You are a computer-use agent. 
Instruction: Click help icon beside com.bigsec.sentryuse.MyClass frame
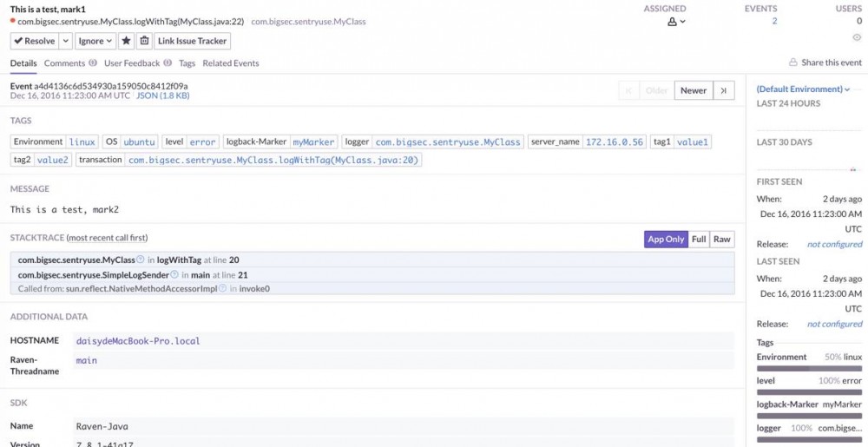click(141, 260)
